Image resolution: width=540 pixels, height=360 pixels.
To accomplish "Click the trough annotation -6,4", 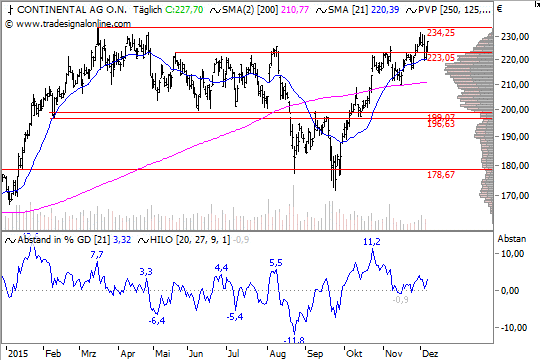I will 157,321.
